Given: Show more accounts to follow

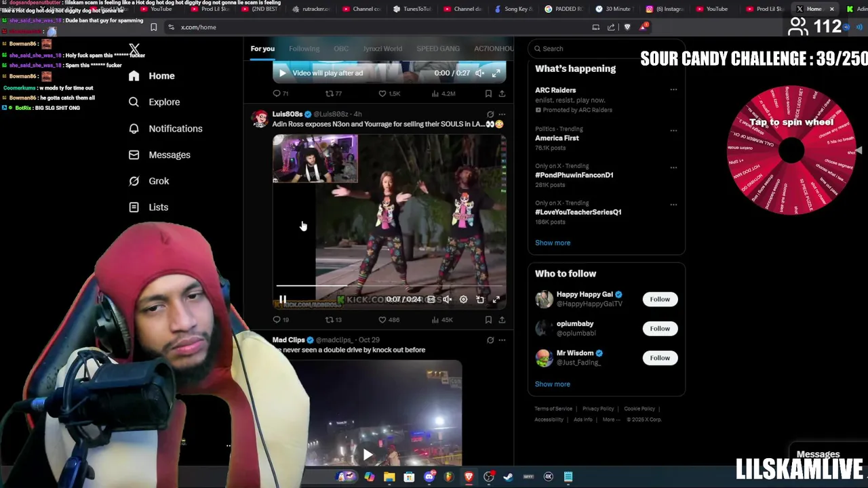Looking at the screenshot, I should pyautogui.click(x=553, y=384).
